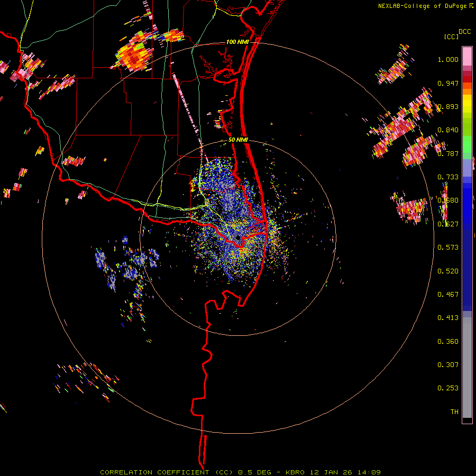Click the 0.573 scale value
Screen dimensions: 476x476
coord(448,248)
